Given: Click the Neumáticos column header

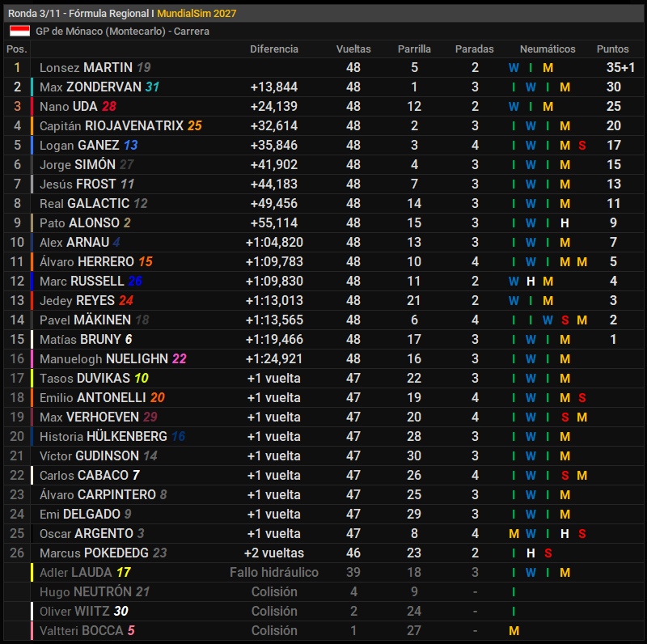Looking at the screenshot, I should 548,49.
